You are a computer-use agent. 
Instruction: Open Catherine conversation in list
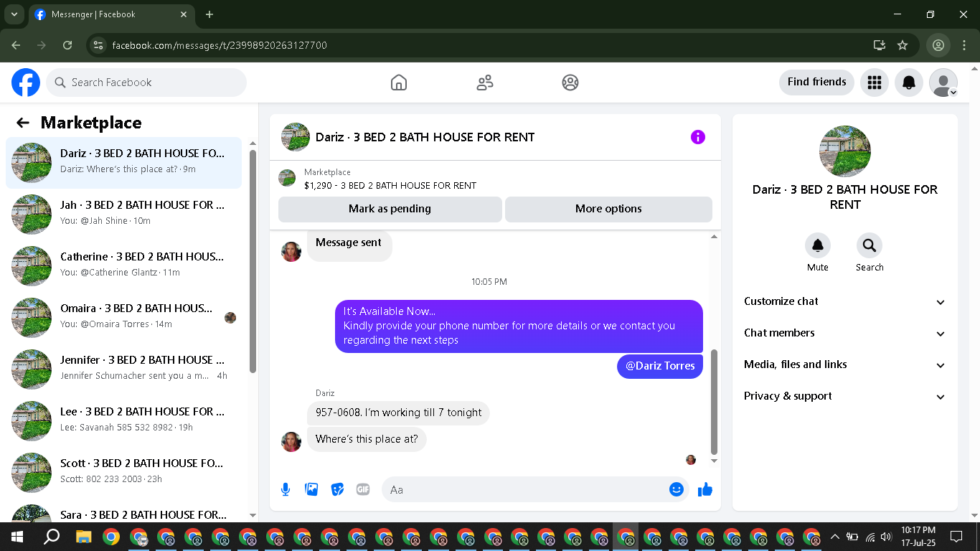coord(124,266)
